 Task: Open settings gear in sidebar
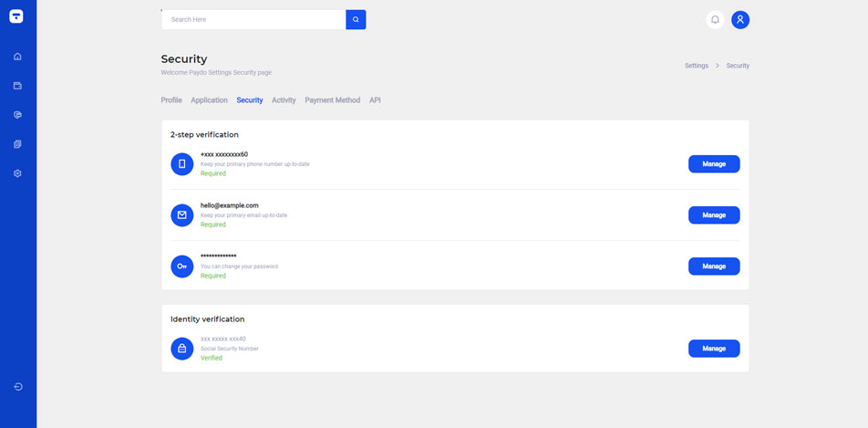[17, 173]
